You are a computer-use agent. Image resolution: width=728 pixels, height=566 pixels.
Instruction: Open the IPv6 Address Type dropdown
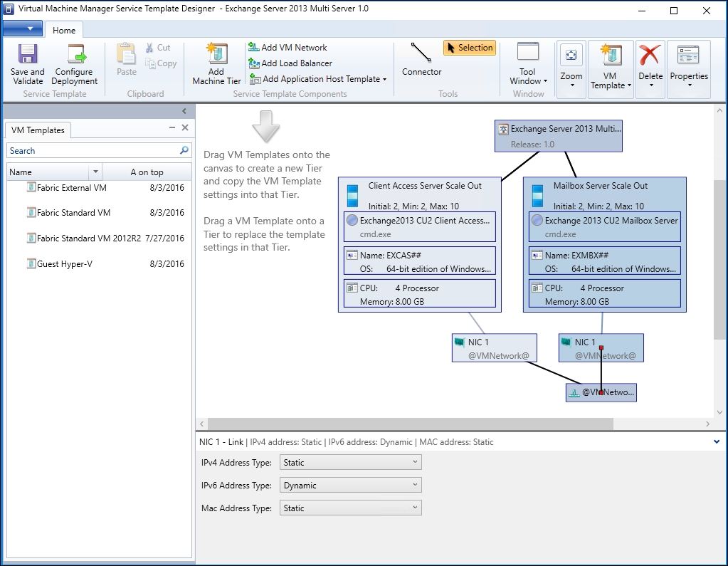(350, 486)
